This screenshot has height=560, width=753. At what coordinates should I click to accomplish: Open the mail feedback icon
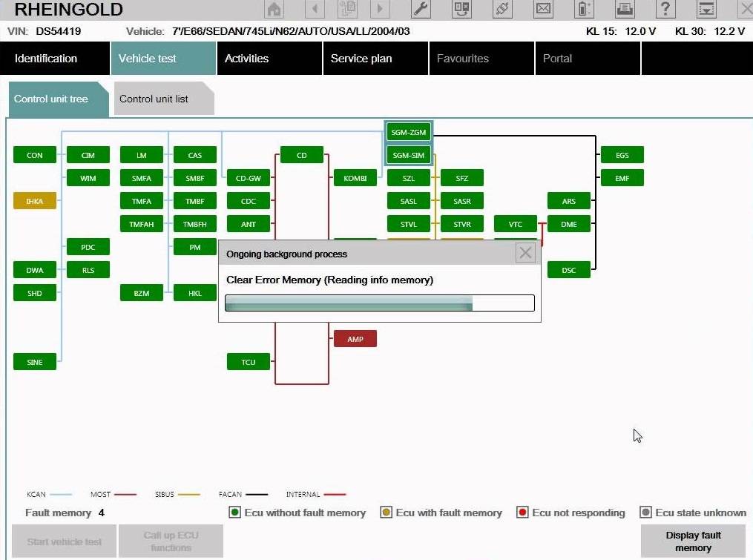(x=543, y=9)
